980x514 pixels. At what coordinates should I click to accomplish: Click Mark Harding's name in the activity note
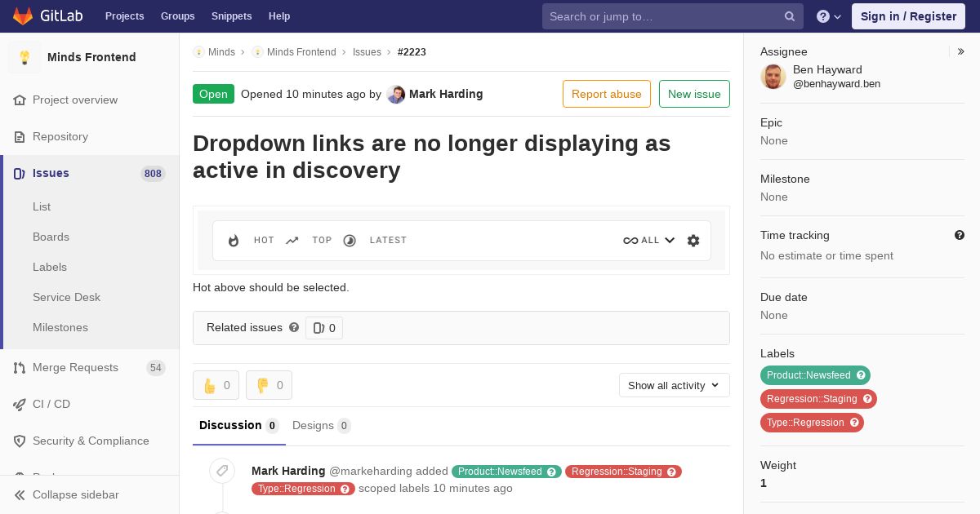pos(288,471)
